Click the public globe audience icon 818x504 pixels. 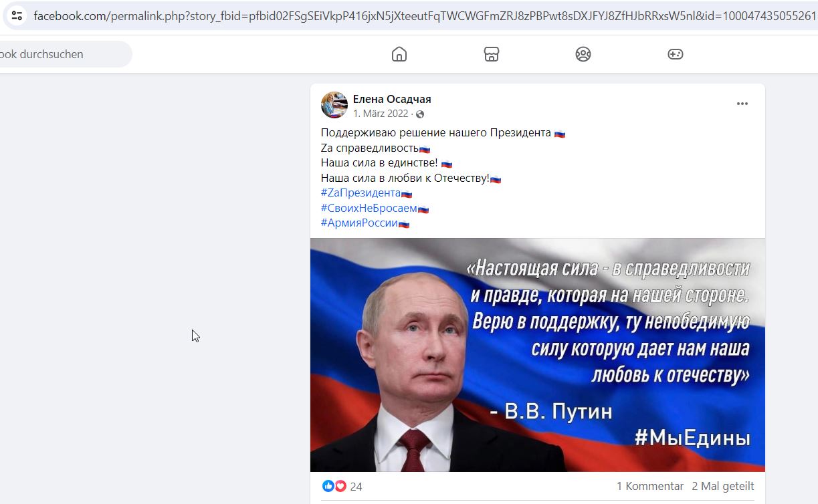tap(420, 114)
